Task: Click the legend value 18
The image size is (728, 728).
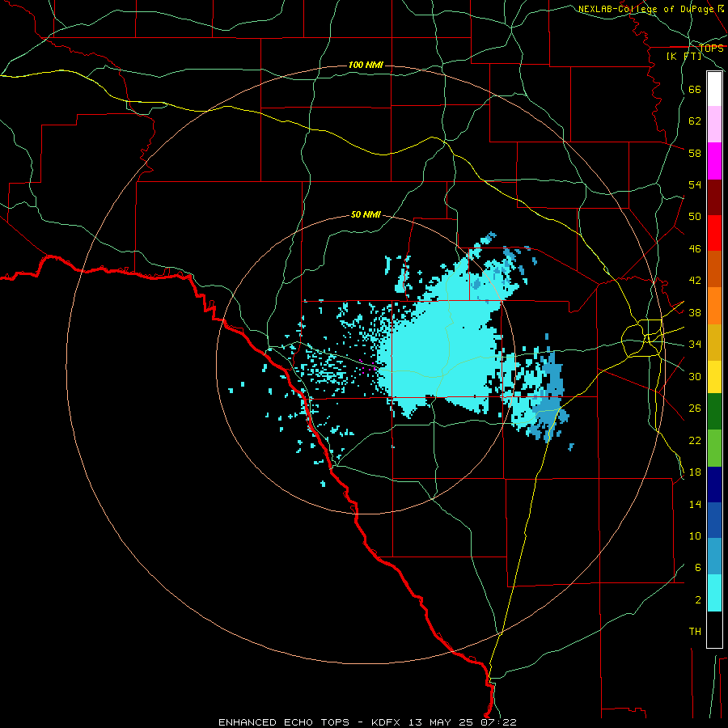Action: [x=695, y=472]
